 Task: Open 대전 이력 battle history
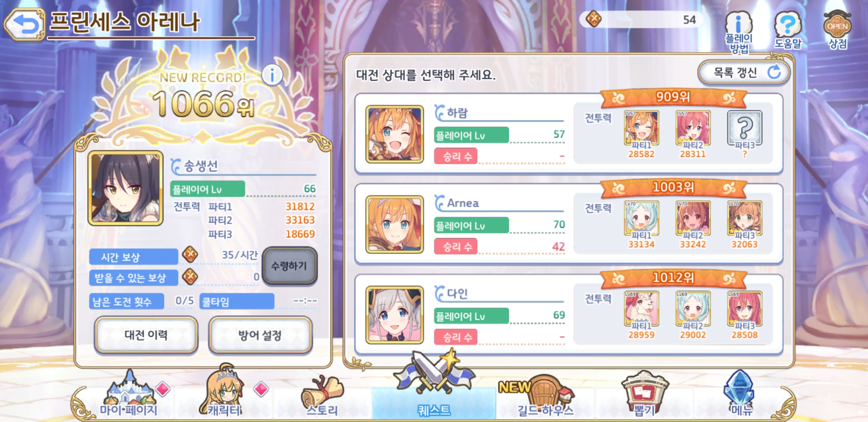tap(146, 335)
